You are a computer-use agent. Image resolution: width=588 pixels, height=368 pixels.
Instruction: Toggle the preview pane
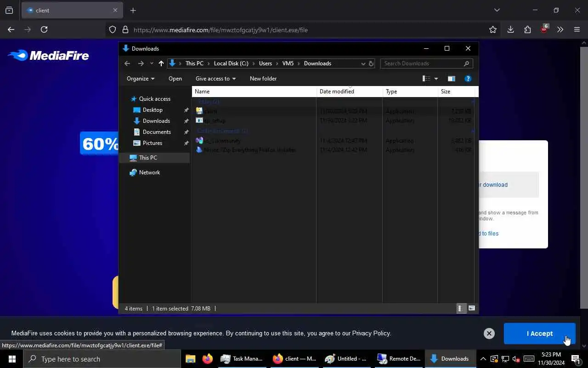(x=452, y=79)
